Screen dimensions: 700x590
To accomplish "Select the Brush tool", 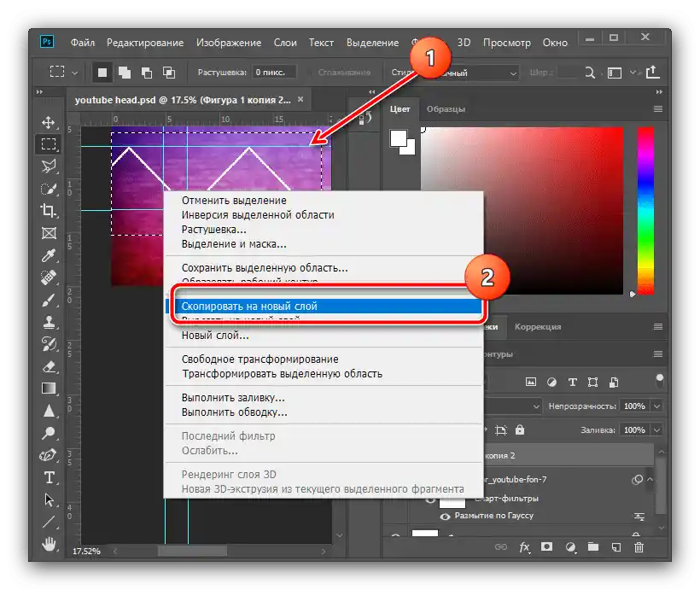I will click(x=49, y=300).
